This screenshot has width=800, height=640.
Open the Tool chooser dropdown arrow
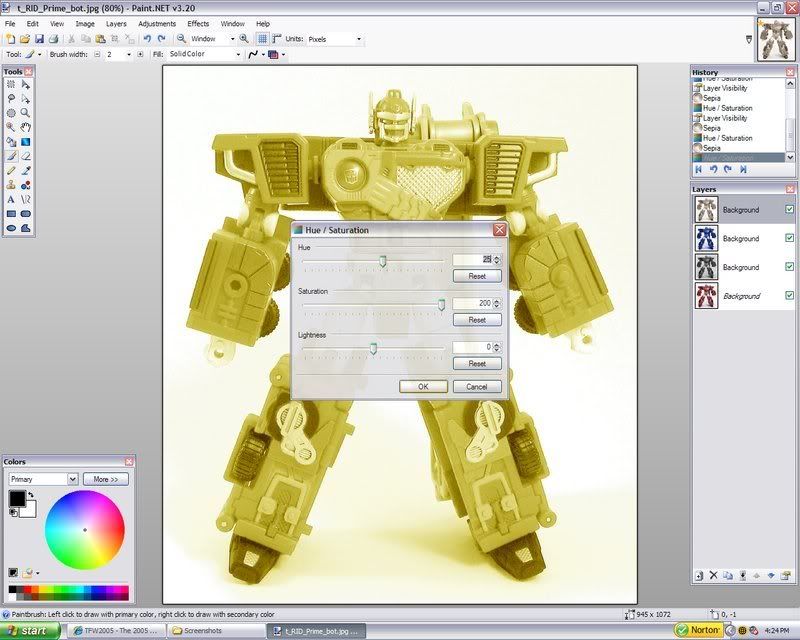(x=40, y=54)
